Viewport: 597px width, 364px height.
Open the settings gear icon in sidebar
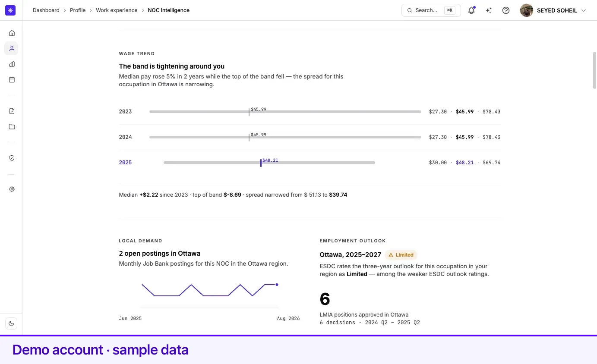tap(12, 189)
